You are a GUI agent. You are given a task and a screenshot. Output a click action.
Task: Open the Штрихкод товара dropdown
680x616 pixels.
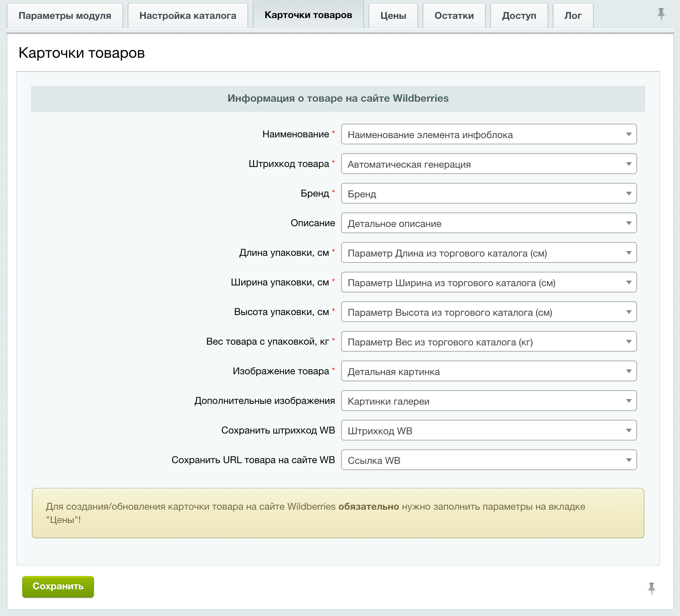point(488,164)
